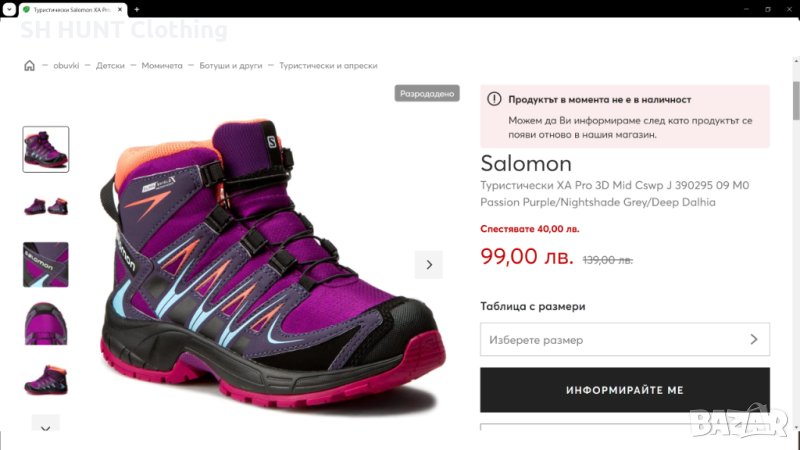Open a new browser tab
800x450 pixels.
click(x=136, y=9)
